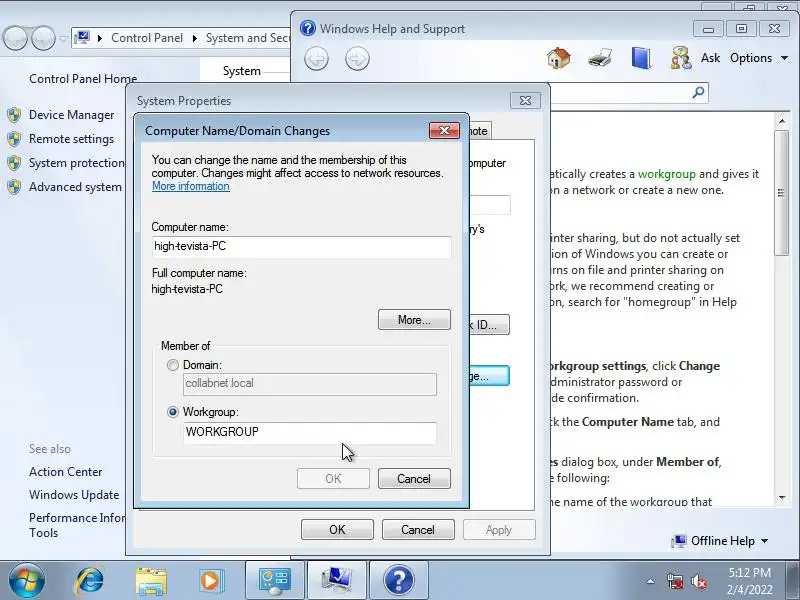Switch to Help and Support taskbar button
Viewport: 800px width, 600px height.
pos(398,580)
